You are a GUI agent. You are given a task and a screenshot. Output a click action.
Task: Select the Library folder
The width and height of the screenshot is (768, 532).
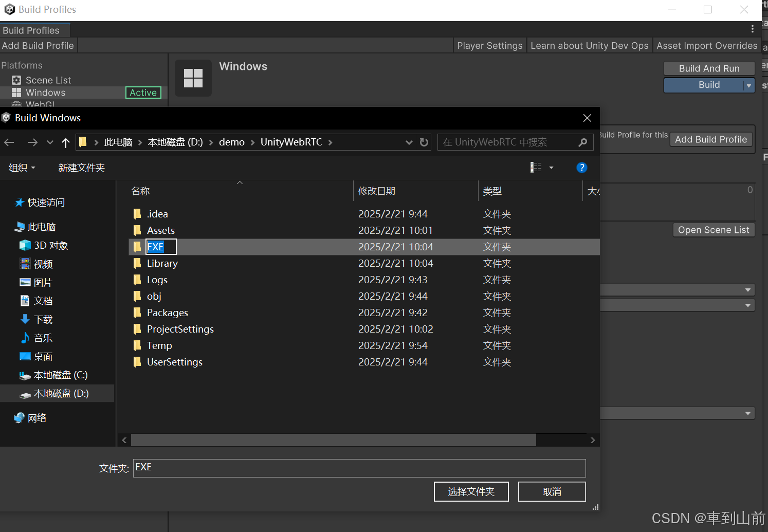[x=162, y=263]
